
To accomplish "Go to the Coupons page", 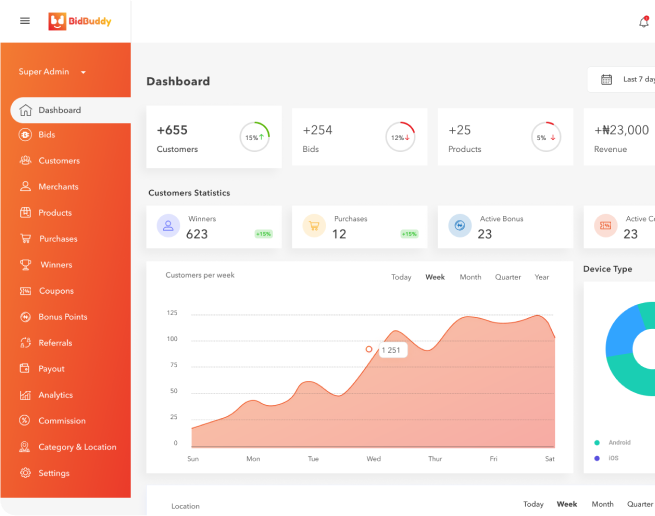I will tap(56, 291).
